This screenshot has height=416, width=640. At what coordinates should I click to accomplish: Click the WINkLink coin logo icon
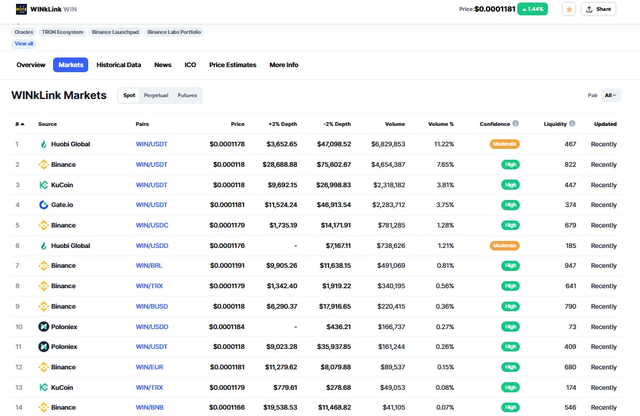pyautogui.click(x=21, y=9)
